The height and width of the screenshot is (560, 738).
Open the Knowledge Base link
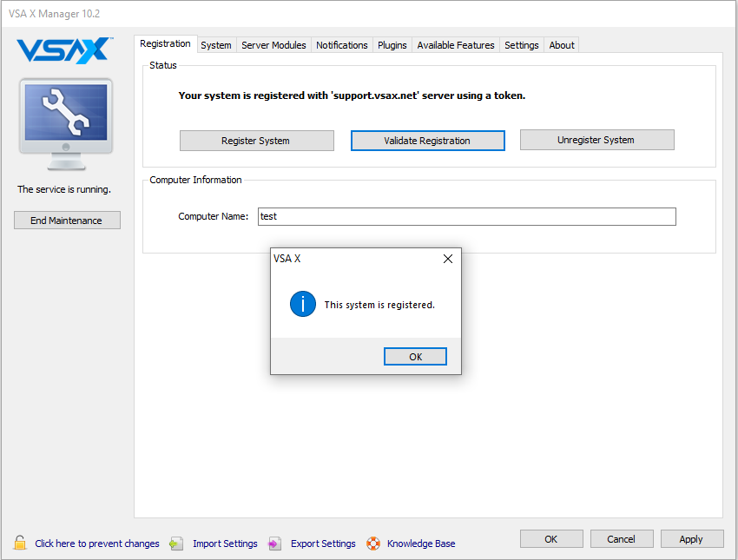[421, 544]
